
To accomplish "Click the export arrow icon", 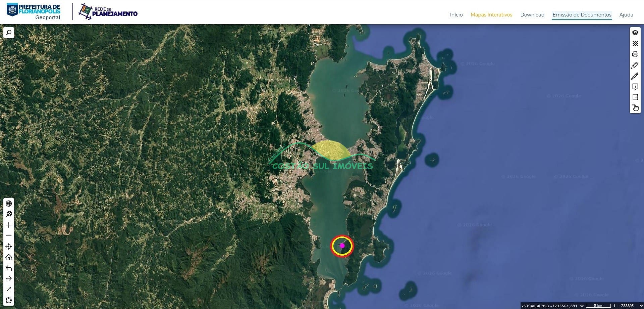I will 635,97.
